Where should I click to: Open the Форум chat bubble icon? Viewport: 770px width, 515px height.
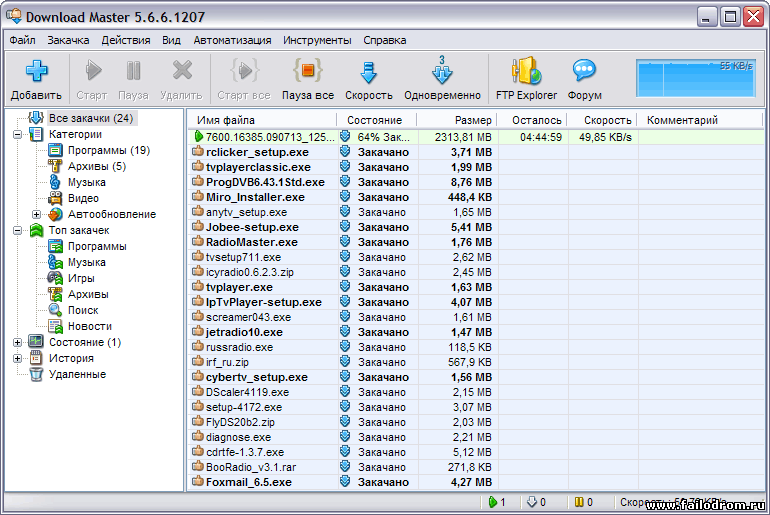pos(584,71)
